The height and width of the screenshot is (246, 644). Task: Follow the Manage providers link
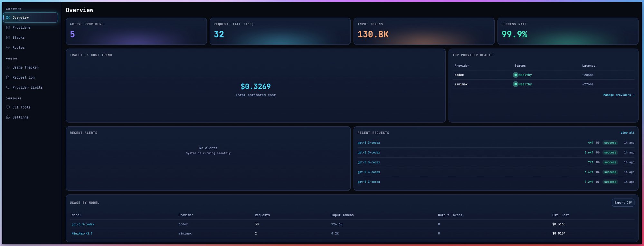point(619,95)
